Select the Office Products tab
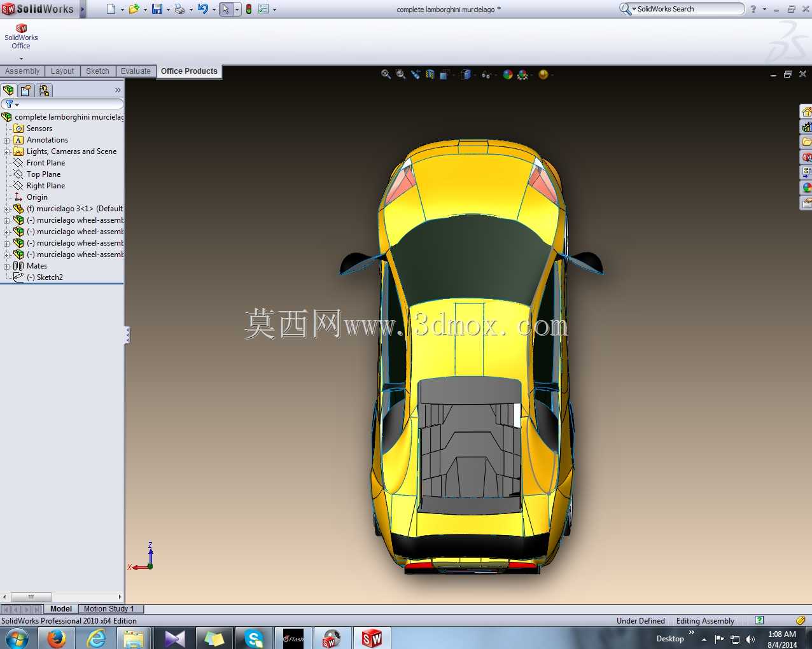Viewport: 812px width, 649px height. (x=189, y=71)
